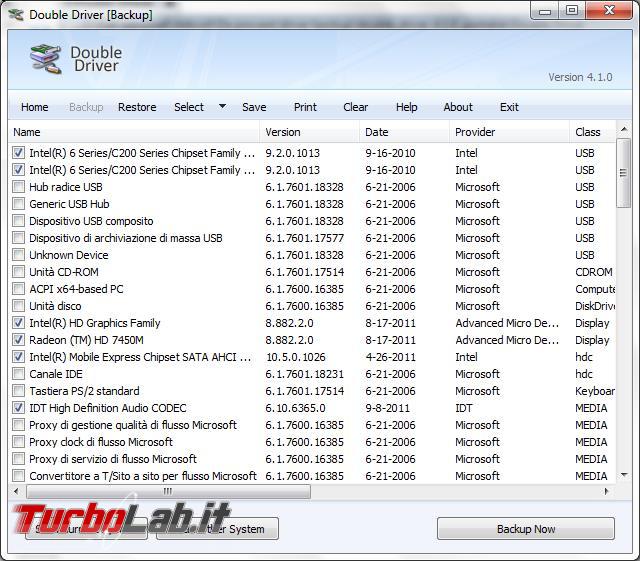This screenshot has height=561, width=640.
Task: Sort list by Name column header
Action: point(134,132)
